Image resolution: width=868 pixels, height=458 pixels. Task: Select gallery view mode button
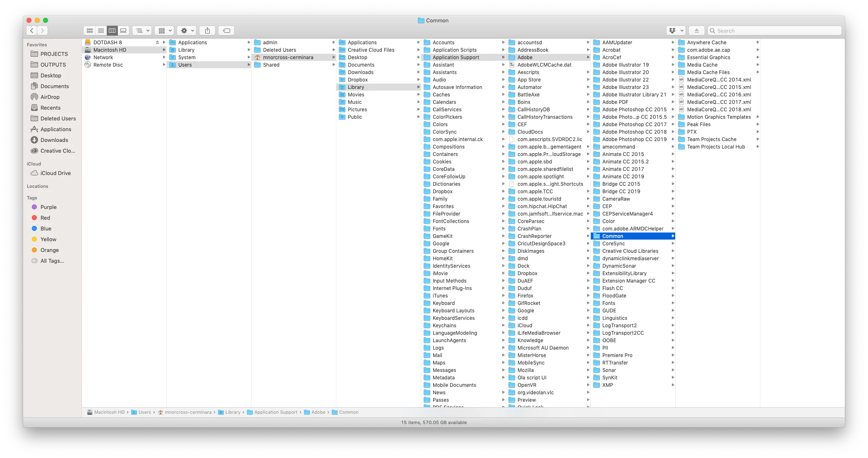click(x=123, y=31)
